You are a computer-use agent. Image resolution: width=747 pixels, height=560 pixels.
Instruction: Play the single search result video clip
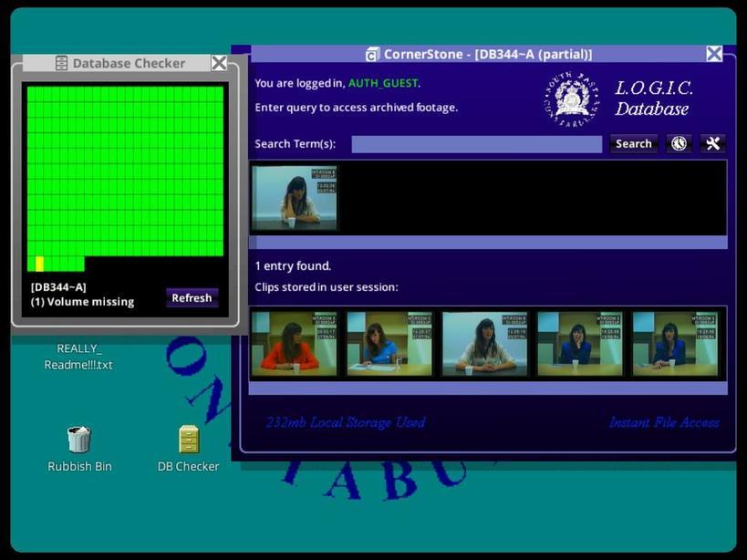tap(295, 198)
